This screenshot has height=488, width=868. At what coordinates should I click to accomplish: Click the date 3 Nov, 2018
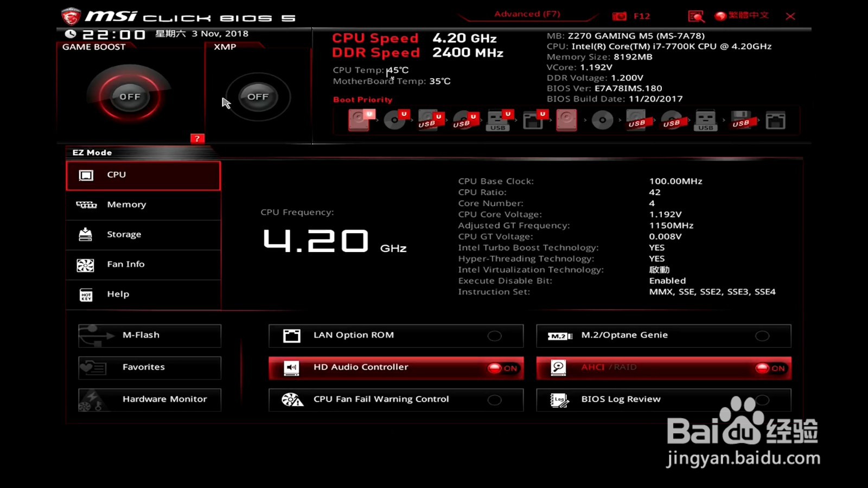pos(220,34)
